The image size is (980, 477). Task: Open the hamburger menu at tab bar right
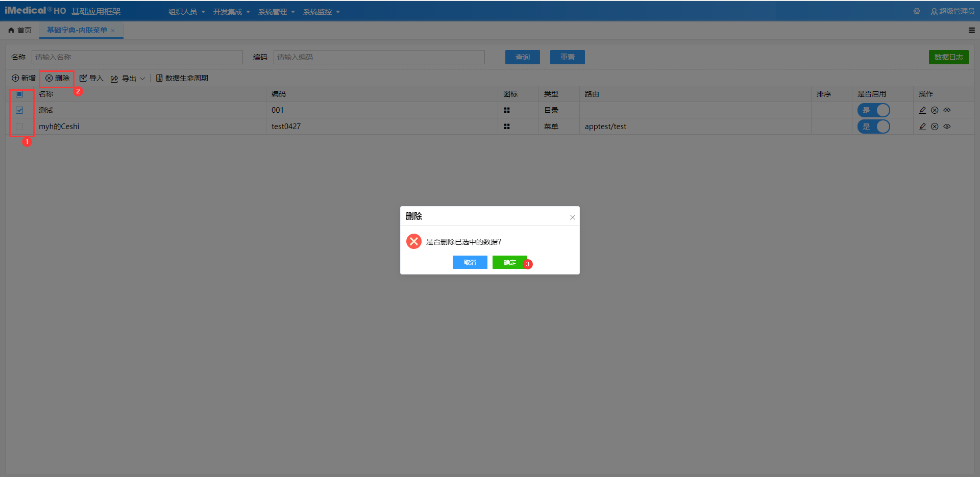pyautogui.click(x=971, y=30)
